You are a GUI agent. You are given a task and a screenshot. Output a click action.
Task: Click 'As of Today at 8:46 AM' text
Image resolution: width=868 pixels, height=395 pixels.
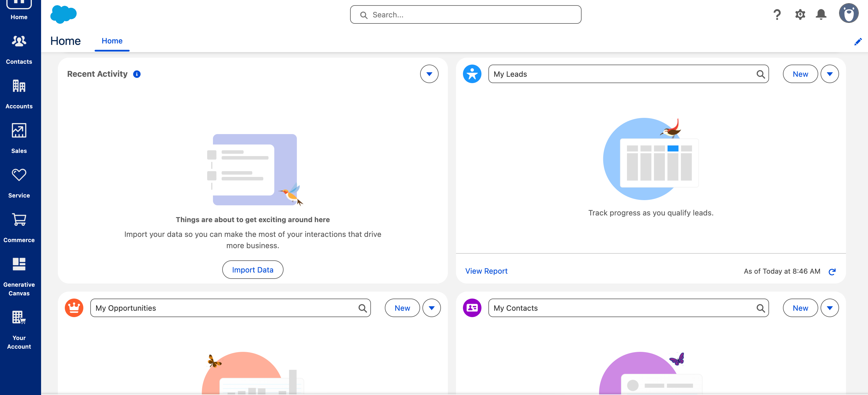click(782, 271)
